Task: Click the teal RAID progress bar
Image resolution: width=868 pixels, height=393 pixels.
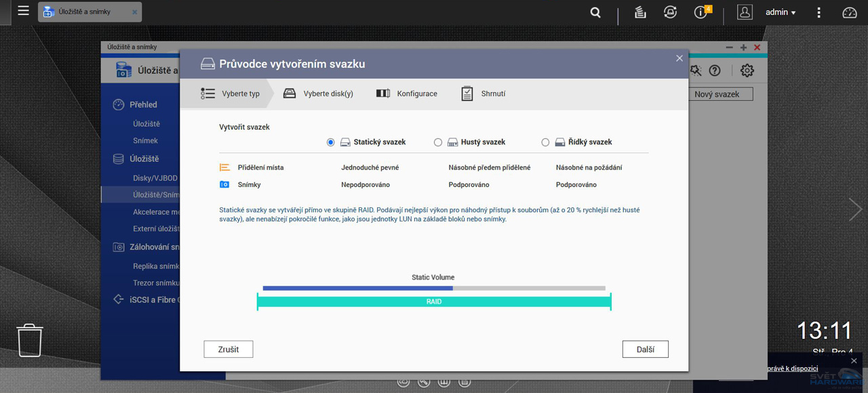Action: pos(434,299)
